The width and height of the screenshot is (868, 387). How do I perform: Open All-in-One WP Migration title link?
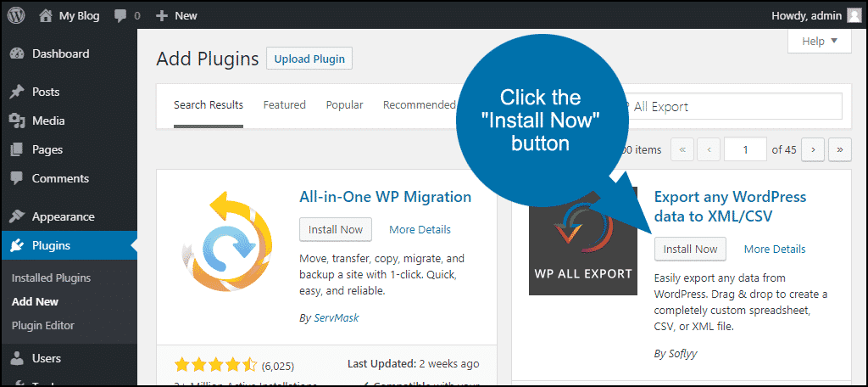(x=386, y=197)
